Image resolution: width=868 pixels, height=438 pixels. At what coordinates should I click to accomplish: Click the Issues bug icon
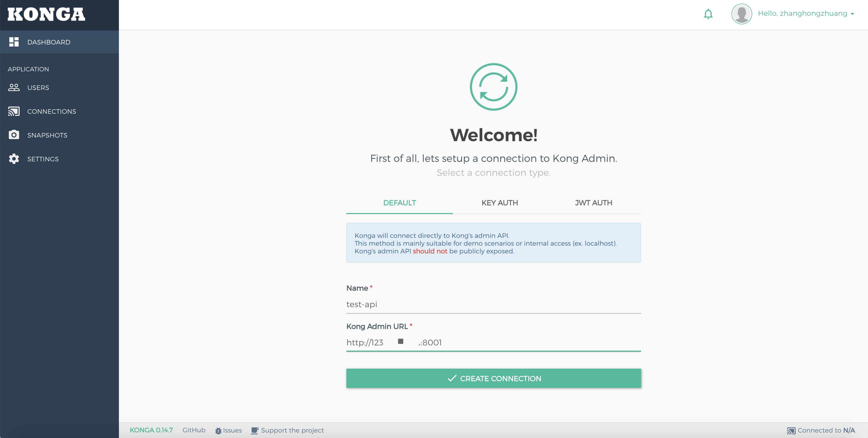(218, 431)
